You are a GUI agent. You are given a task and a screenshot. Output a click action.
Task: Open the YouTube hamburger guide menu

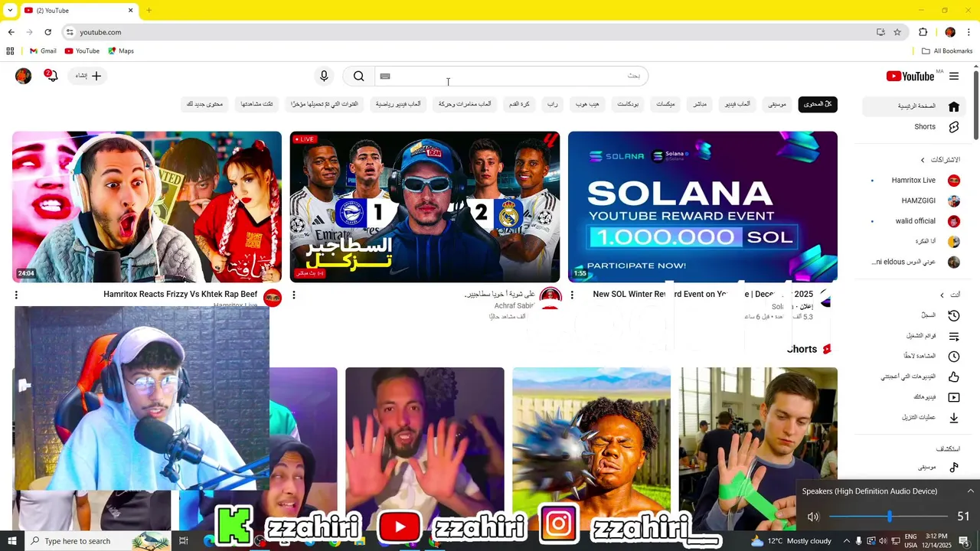pyautogui.click(x=954, y=76)
